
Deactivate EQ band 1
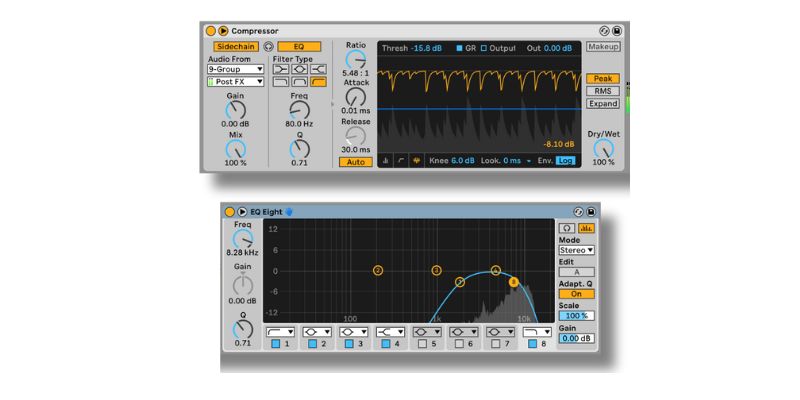click(276, 344)
